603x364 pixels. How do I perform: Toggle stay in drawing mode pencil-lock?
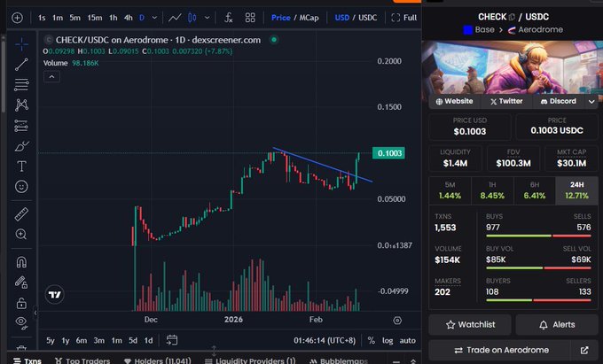point(21,283)
